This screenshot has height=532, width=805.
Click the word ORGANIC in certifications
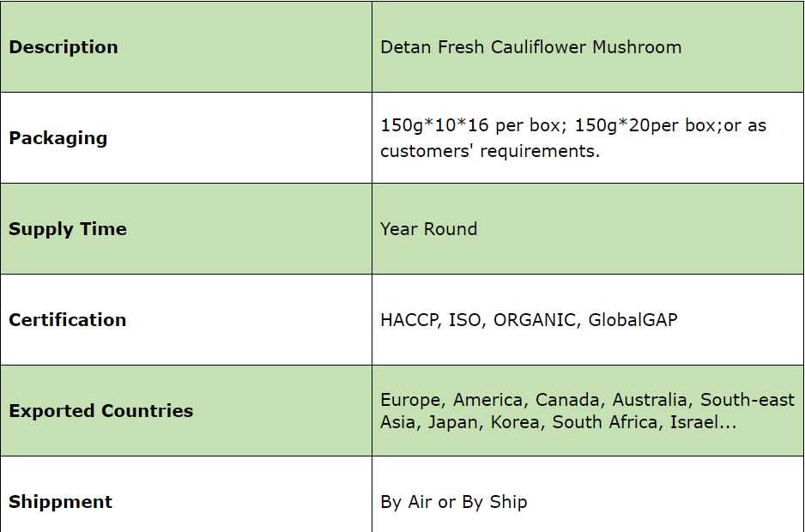point(534,320)
